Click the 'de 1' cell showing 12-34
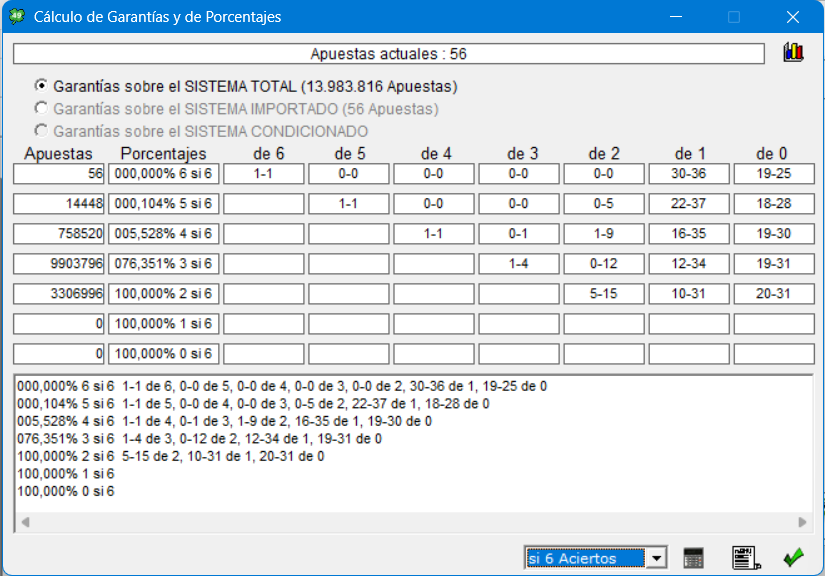This screenshot has width=825, height=576. (689, 264)
